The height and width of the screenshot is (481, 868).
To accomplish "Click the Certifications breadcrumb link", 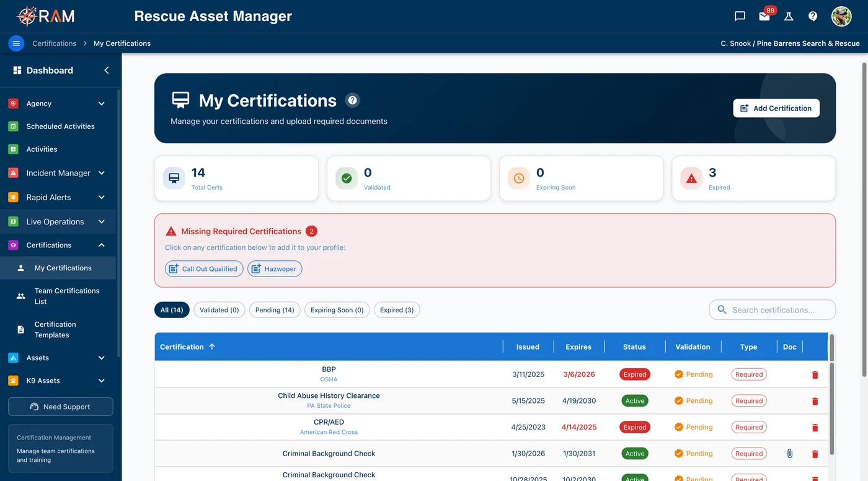I will (55, 43).
